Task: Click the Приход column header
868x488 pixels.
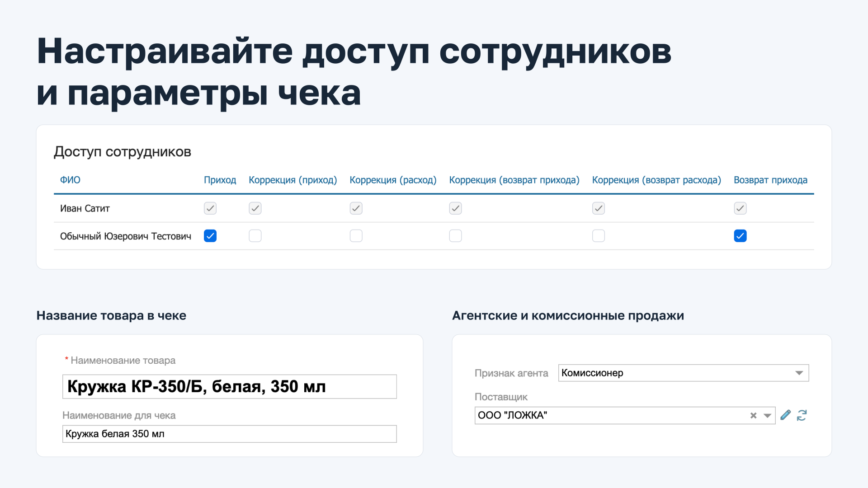Action: 220,180
